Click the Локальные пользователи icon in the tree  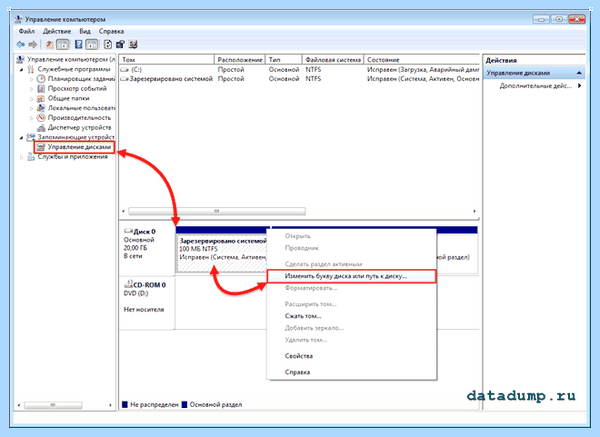[x=41, y=108]
